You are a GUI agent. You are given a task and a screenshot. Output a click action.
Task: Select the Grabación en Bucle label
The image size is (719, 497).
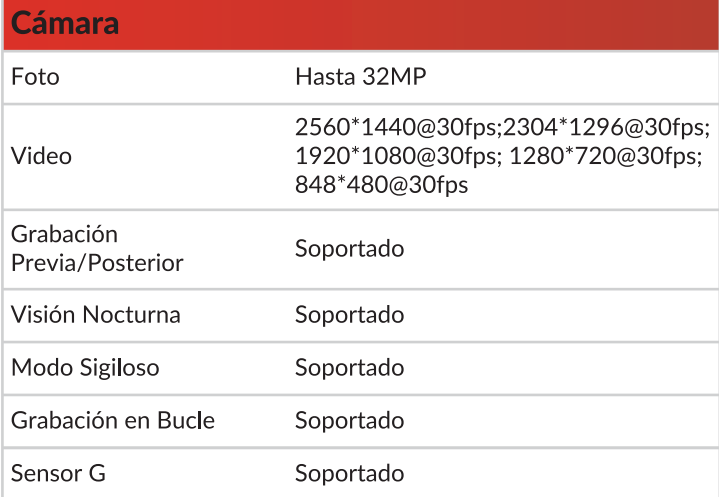112,420
